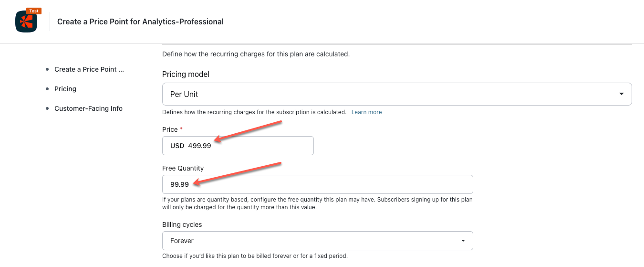Click the Free Quantity label
This screenshot has width=644, height=267.
point(183,168)
